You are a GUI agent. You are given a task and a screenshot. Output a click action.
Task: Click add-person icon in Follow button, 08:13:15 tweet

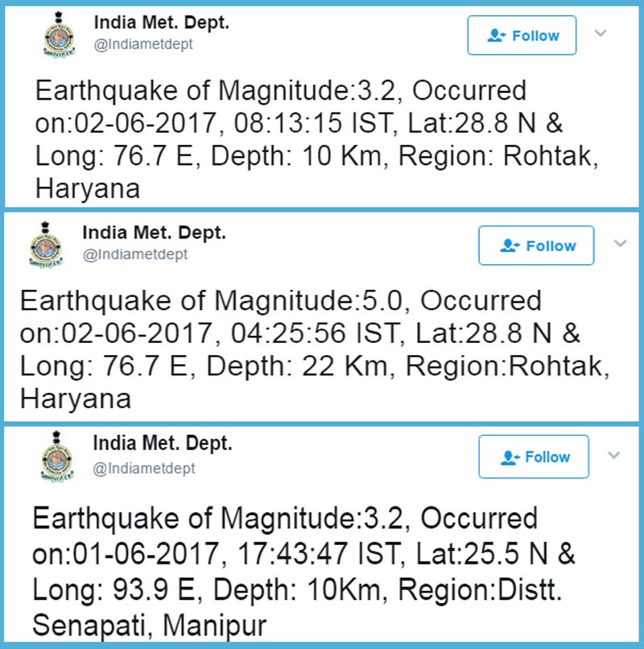[x=497, y=35]
